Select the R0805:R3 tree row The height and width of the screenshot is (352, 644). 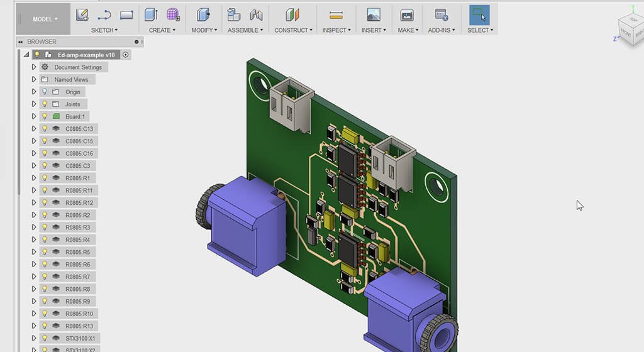click(68, 227)
